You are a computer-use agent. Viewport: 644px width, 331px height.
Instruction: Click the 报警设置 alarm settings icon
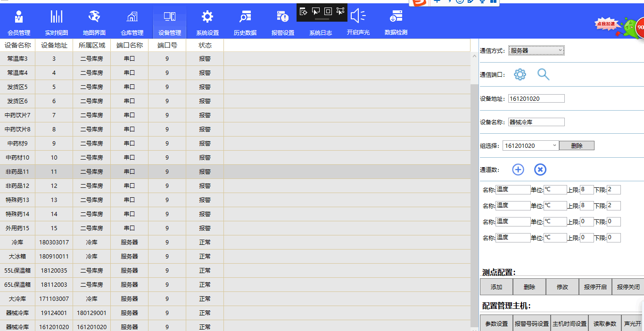click(x=282, y=17)
